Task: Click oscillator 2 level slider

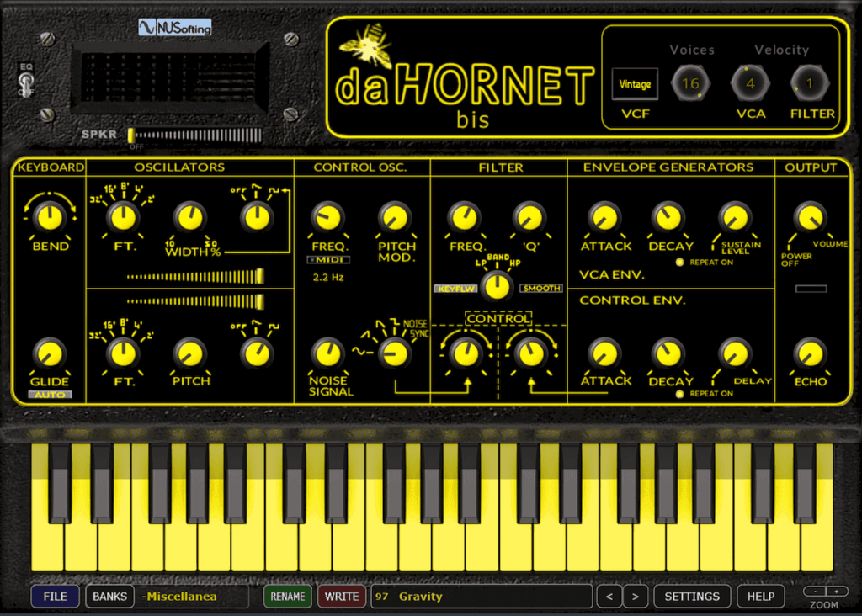Action: click(195, 301)
